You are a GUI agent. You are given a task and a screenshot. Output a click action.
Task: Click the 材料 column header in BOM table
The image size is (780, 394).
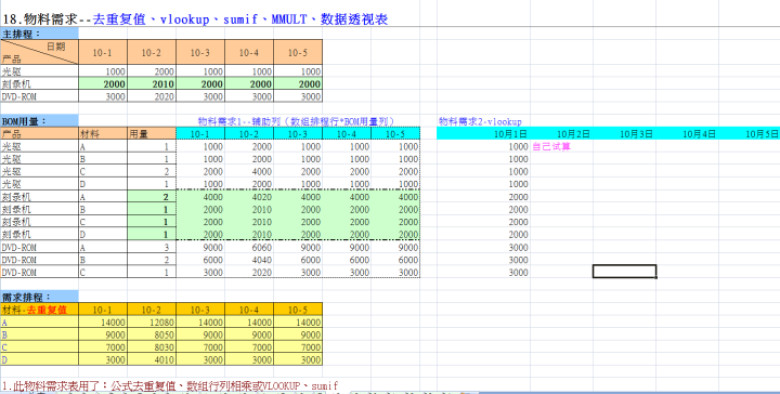[x=102, y=133]
